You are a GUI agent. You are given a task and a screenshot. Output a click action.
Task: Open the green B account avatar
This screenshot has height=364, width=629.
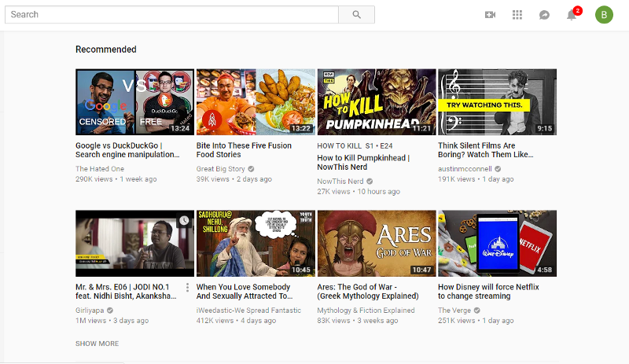tap(604, 15)
